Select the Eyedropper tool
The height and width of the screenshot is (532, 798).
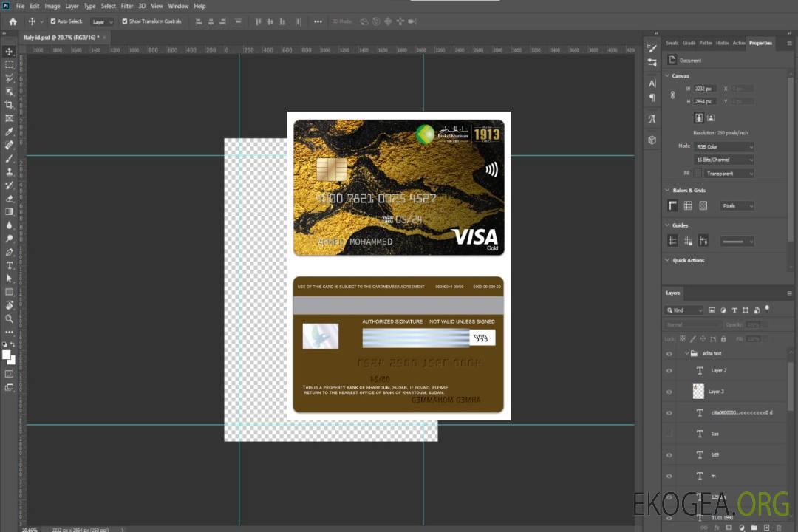[9, 132]
